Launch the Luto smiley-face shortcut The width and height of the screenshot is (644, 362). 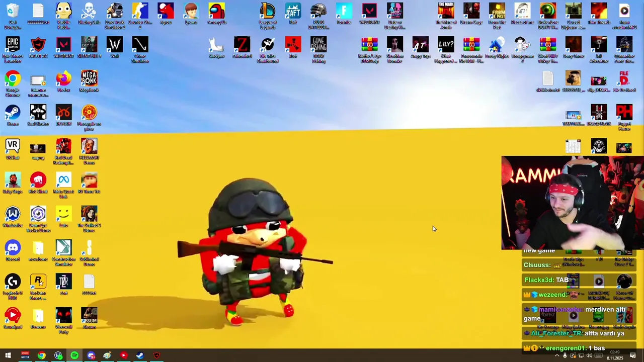click(63, 217)
